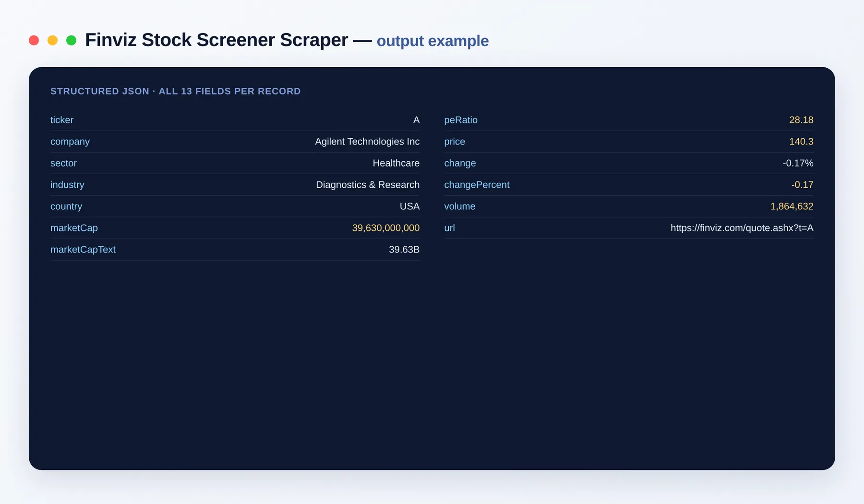
Task: Click the changePercent value '-0.17'
Action: point(802,185)
